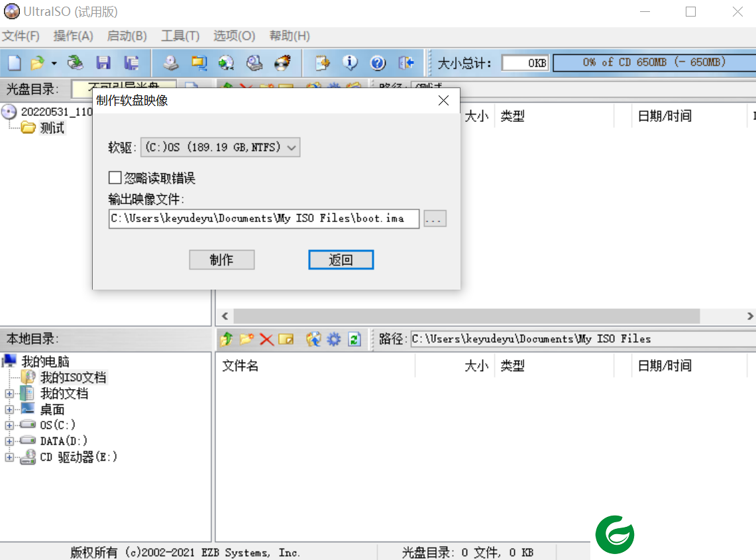The width and height of the screenshot is (756, 560).
Task: Select 桌面 in local tree
Action: (52, 410)
